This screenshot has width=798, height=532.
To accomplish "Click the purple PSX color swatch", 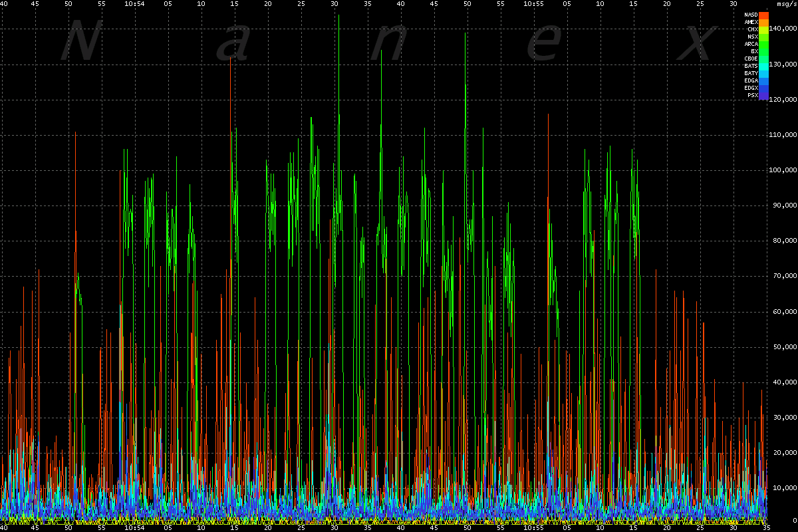I will pyautogui.click(x=764, y=94).
